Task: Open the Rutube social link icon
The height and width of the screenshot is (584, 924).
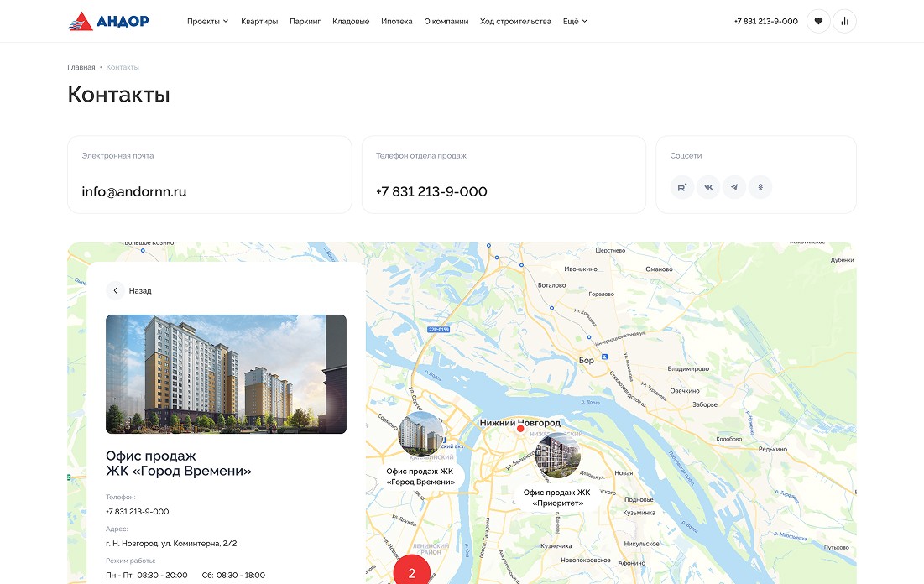Action: (681, 187)
